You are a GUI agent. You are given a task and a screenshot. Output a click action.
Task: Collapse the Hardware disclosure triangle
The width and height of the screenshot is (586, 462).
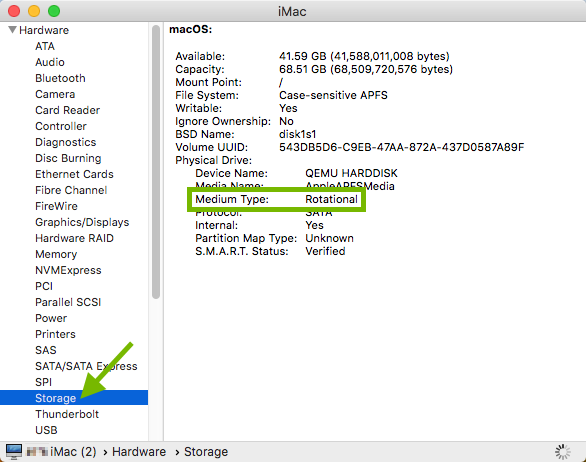[x=12, y=30]
